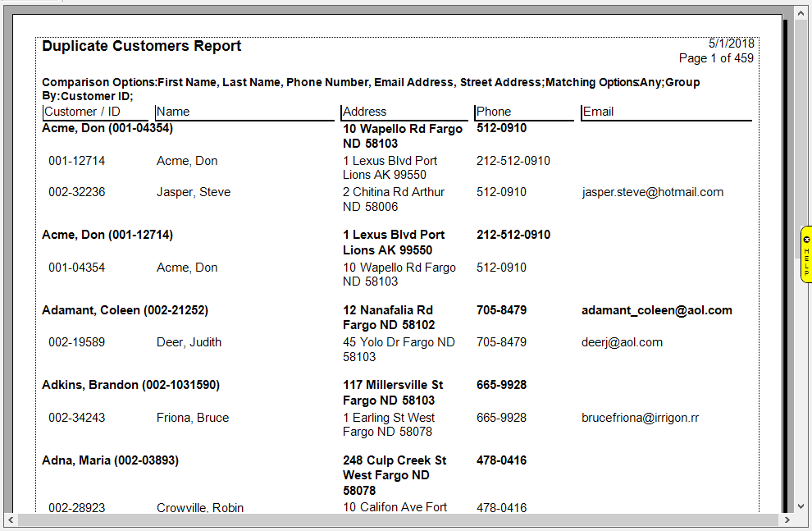812x531 pixels.
Task: Close the HELP tab with its X icon
Action: tap(806, 239)
